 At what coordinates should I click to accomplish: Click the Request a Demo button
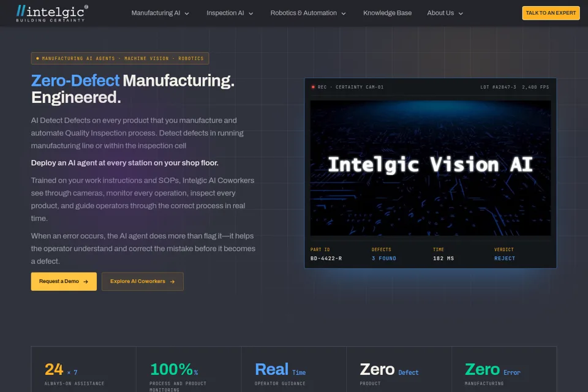point(64,281)
